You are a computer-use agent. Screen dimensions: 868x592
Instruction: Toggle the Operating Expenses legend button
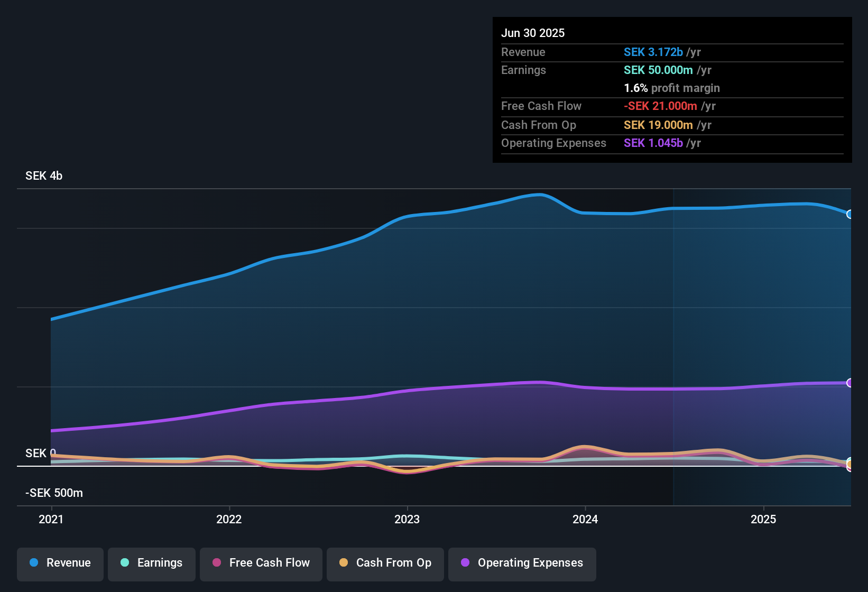click(x=522, y=564)
